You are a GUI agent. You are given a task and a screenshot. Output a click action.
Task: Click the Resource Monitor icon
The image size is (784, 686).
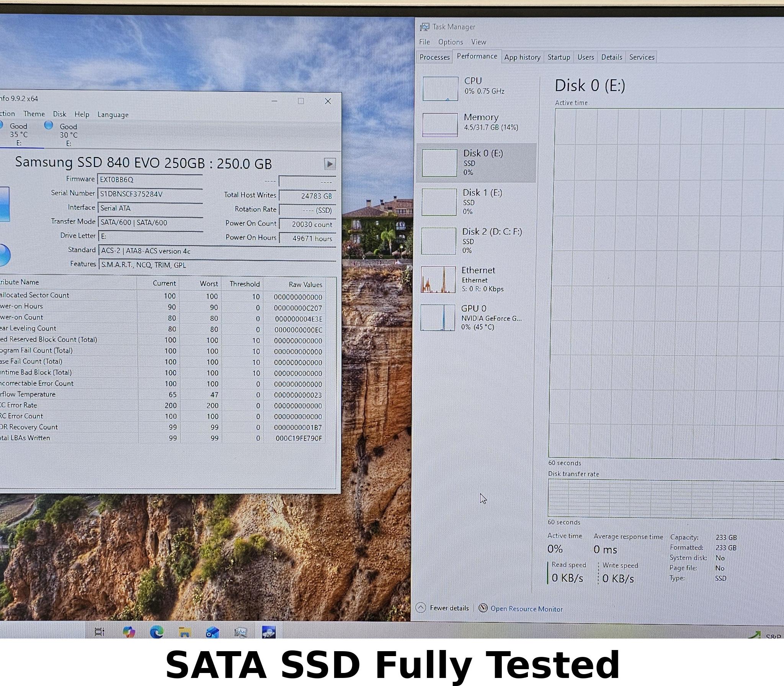483,608
